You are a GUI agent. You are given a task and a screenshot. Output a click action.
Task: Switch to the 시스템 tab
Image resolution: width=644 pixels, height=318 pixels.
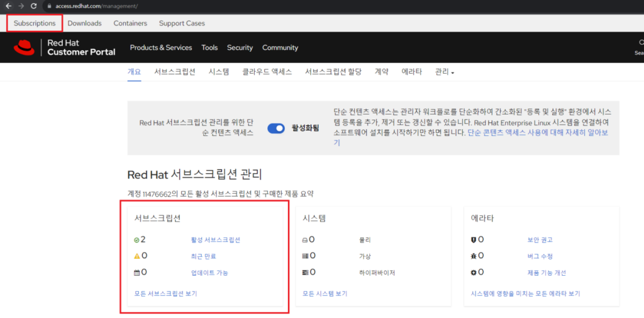218,72
